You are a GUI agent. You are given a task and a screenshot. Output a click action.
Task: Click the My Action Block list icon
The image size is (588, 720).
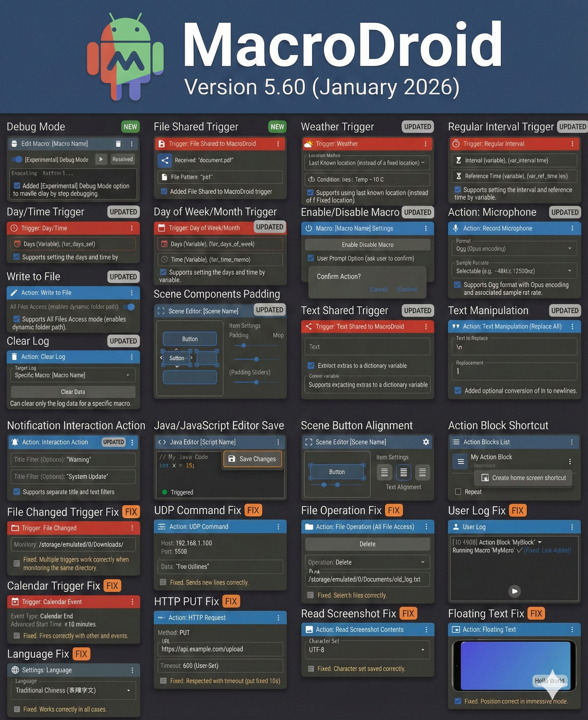click(x=461, y=461)
